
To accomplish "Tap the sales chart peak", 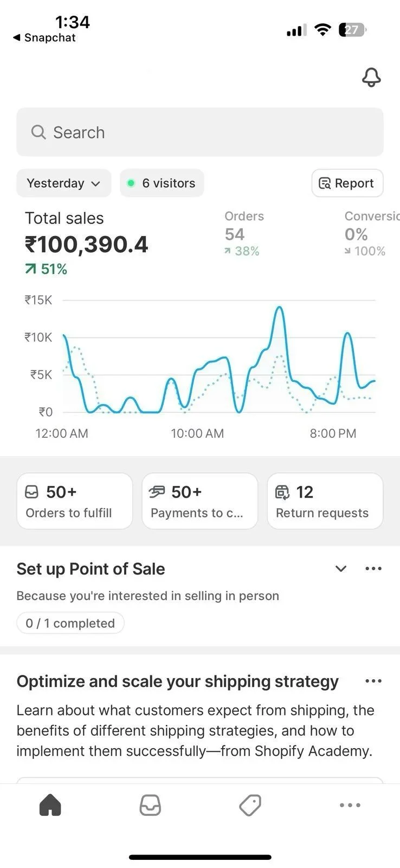I will click(x=279, y=308).
